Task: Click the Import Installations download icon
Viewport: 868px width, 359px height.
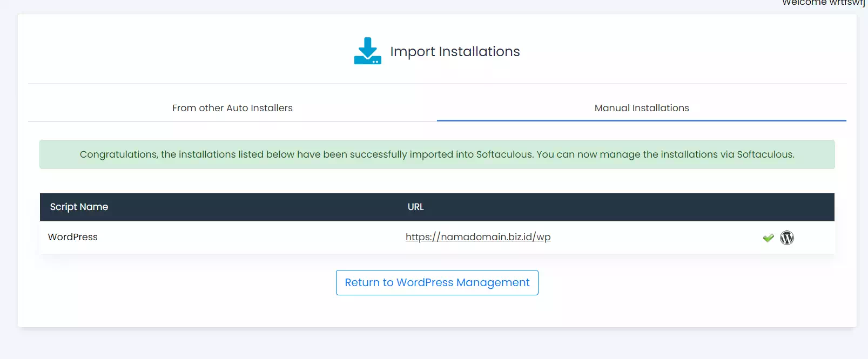Action: click(367, 51)
